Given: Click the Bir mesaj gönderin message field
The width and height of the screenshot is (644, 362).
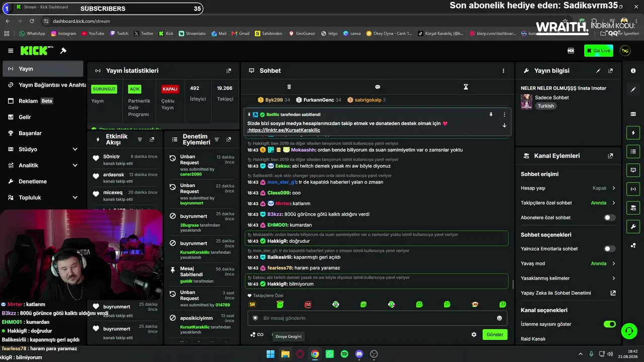Looking at the screenshot, I should [377, 318].
